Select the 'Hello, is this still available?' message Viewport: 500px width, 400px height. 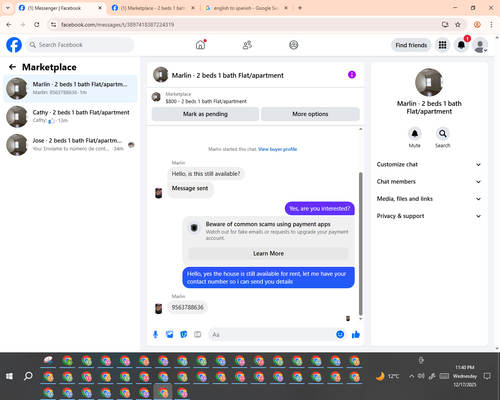206,174
